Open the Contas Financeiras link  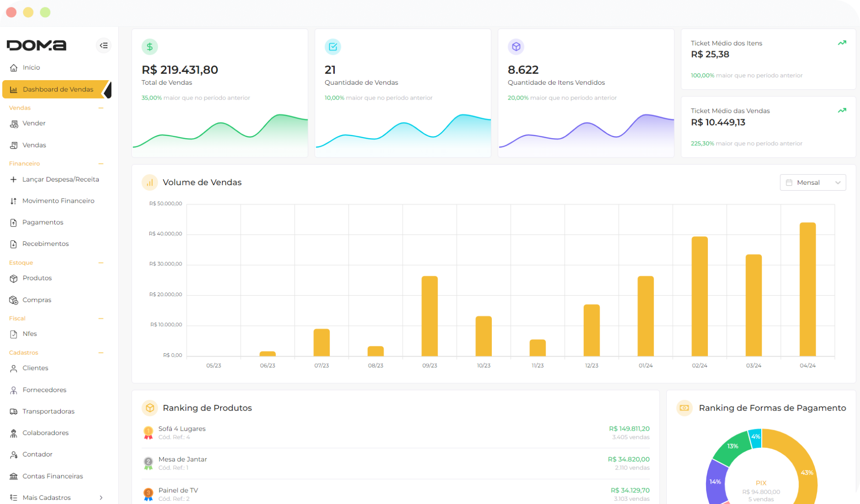(53, 476)
